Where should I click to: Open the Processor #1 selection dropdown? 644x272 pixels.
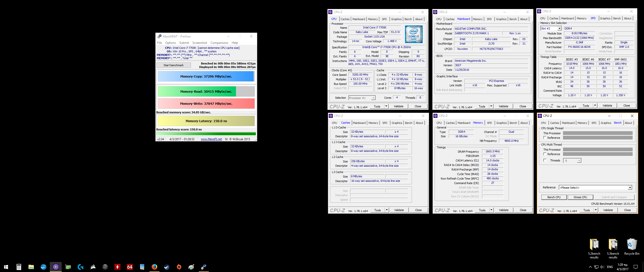[x=362, y=98]
